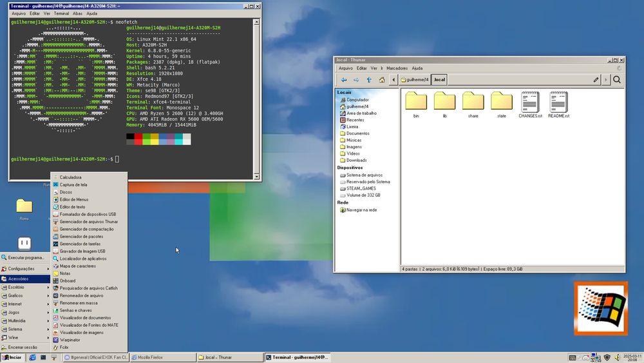This screenshot has width=644, height=363.
Task: Open search with Thunar's magnifier icon
Action: 617,80
